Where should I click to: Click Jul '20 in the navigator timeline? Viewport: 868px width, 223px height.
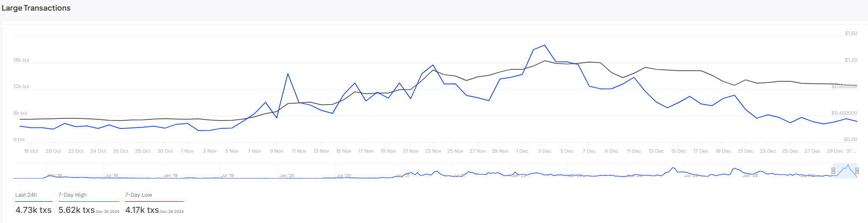pos(344,175)
